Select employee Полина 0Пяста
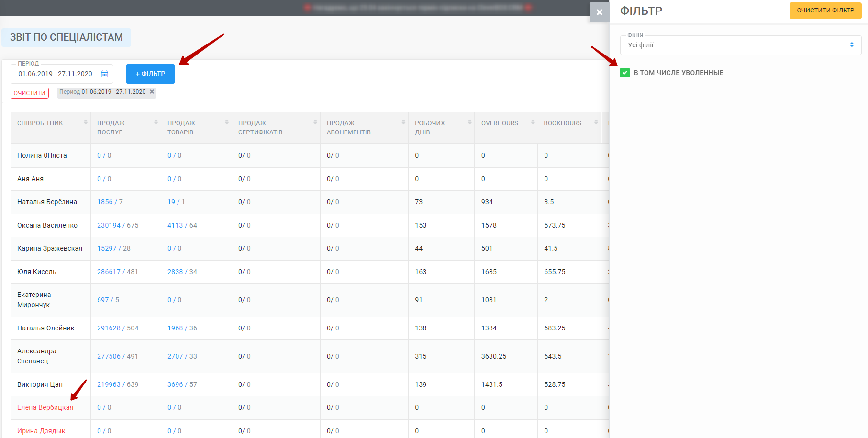The image size is (868, 438). (x=42, y=155)
